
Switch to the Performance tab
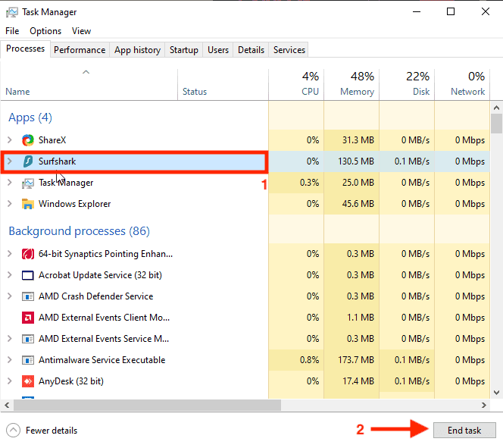point(80,50)
